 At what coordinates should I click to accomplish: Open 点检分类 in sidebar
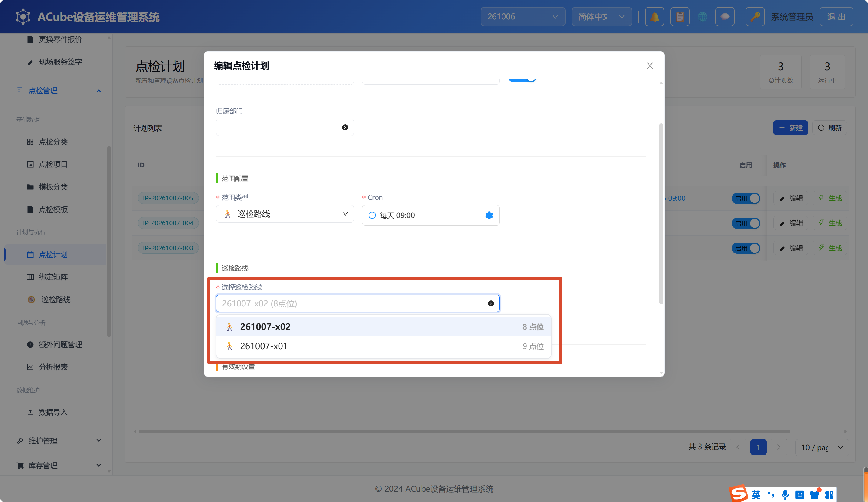[53, 142]
